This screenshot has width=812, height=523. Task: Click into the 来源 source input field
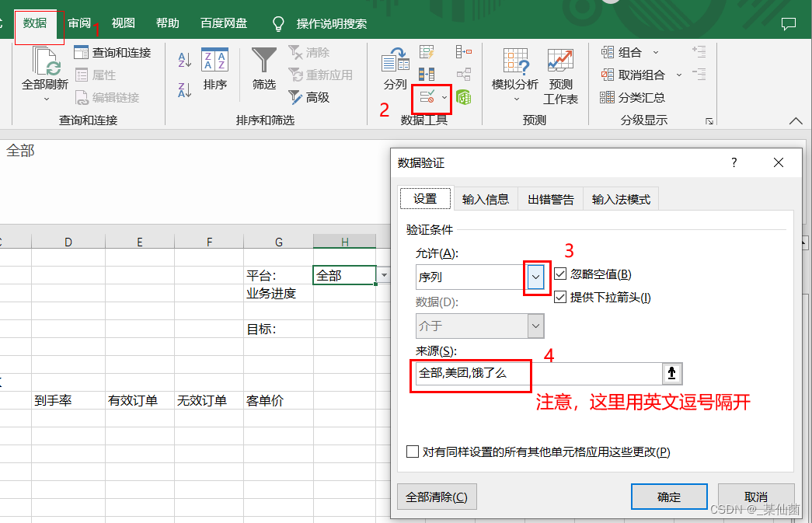539,373
